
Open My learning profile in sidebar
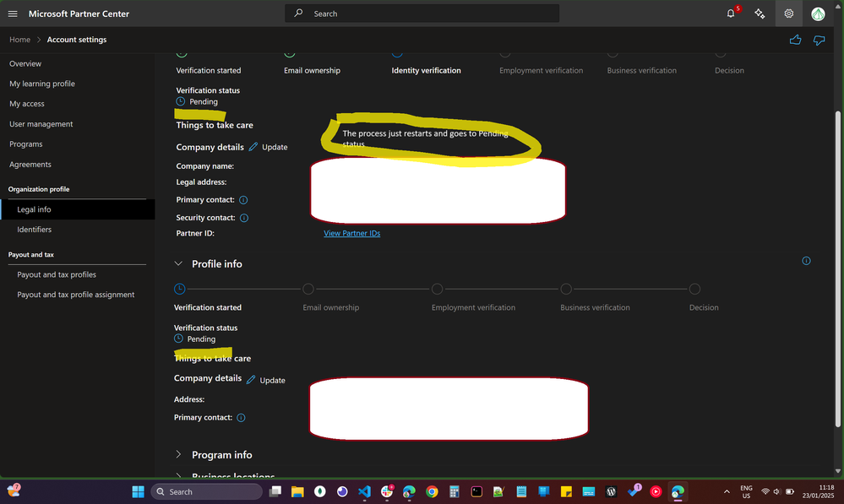[x=42, y=84]
